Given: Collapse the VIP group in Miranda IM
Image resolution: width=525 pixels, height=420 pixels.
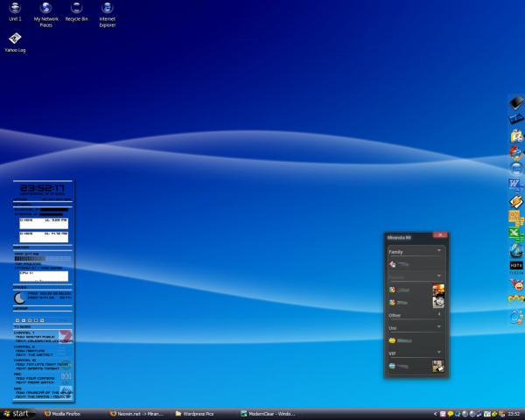Looking at the screenshot, I should pyautogui.click(x=439, y=353).
